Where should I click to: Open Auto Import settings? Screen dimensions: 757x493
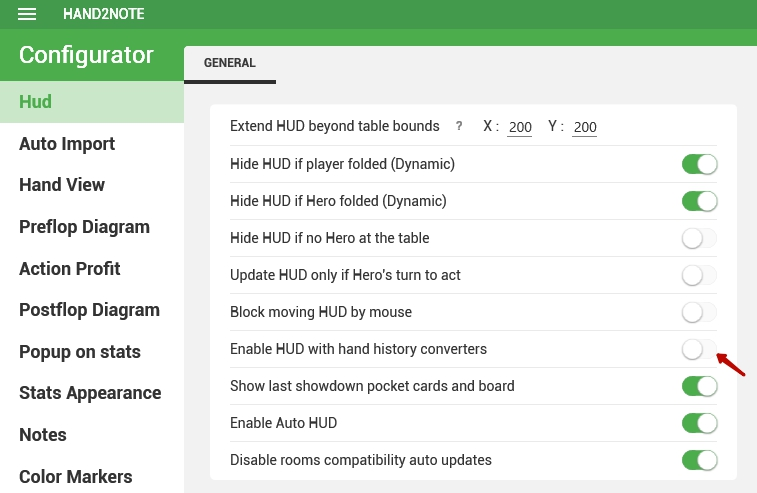pyautogui.click(x=92, y=144)
